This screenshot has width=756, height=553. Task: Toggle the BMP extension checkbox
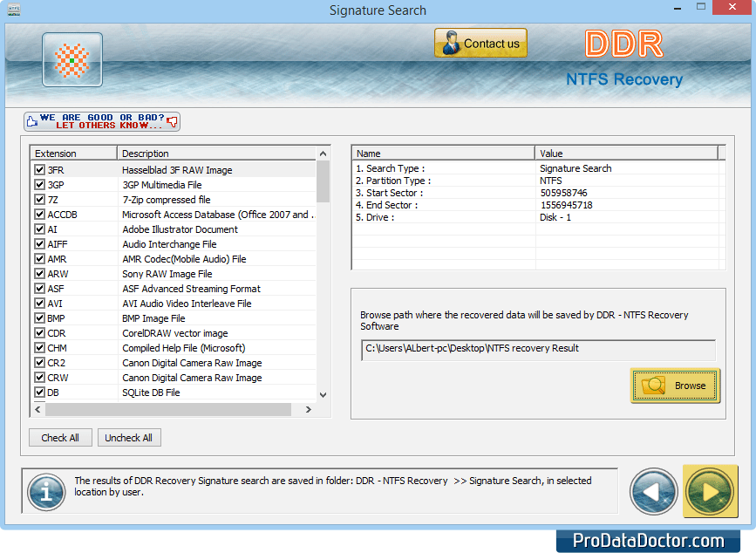(x=39, y=318)
